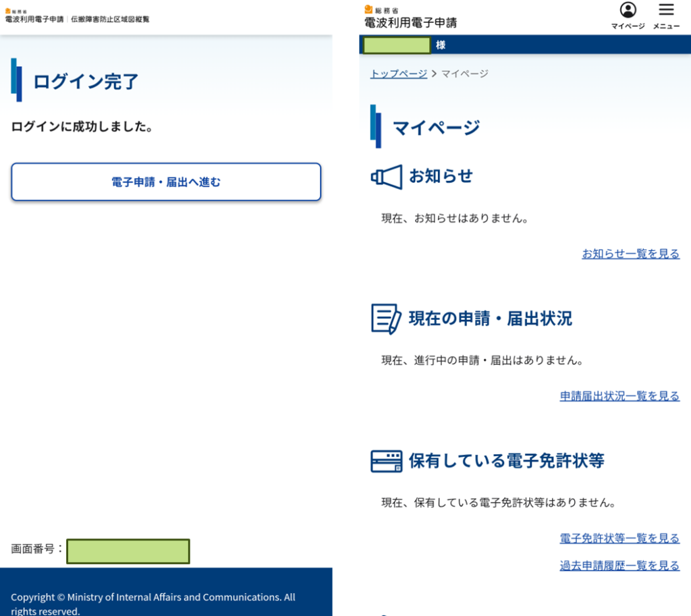Open the 申請届出状況一覧を見る link
This screenshot has height=616, width=691.
click(x=619, y=396)
